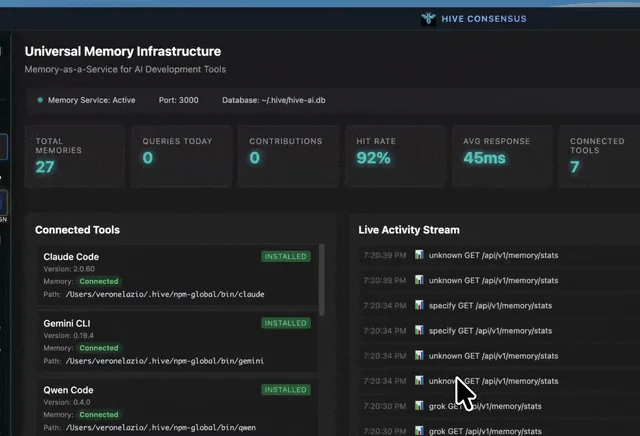This screenshot has width=640, height=436.
Task: Click the Connected badge under Qwen Code
Action: 99,414
